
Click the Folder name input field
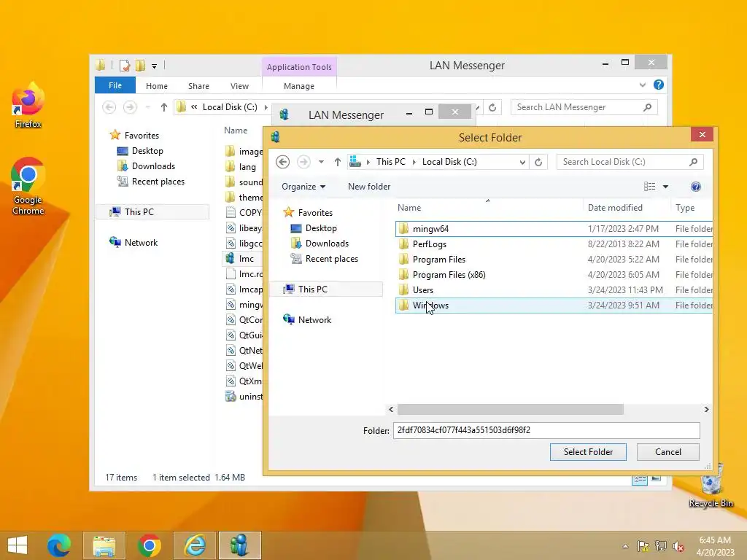click(546, 430)
